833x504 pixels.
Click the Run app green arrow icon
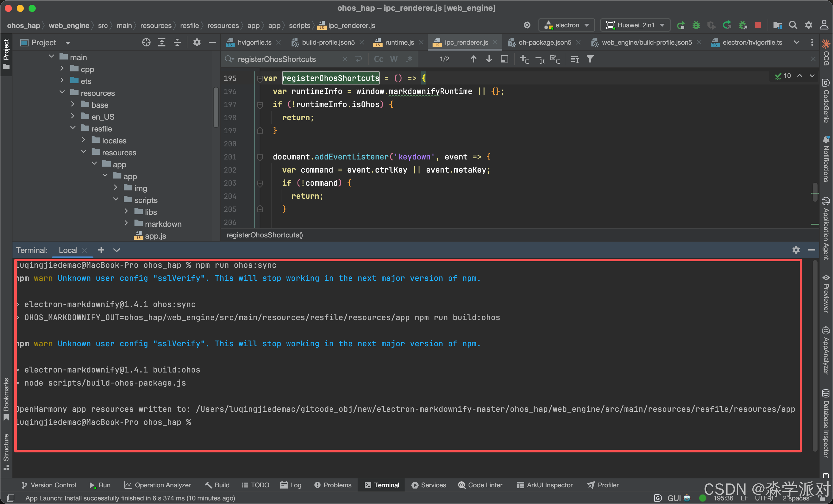tap(681, 25)
